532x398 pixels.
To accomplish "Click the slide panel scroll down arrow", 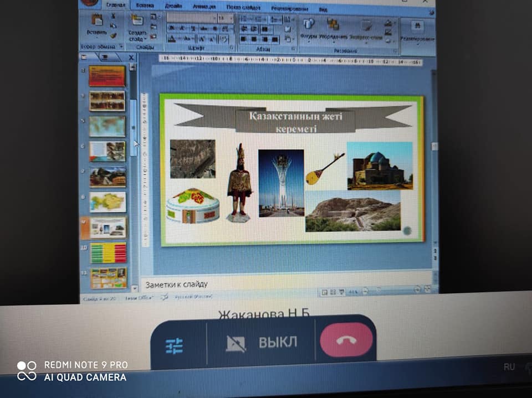I will click(x=134, y=288).
